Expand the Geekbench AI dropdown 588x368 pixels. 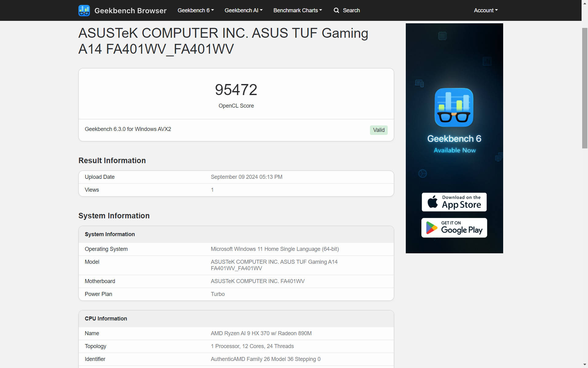coord(243,10)
